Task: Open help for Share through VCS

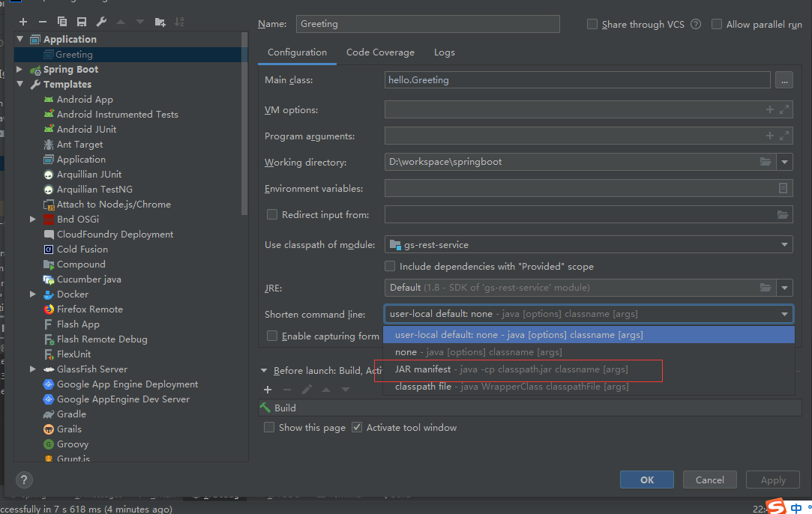Action: (x=696, y=24)
